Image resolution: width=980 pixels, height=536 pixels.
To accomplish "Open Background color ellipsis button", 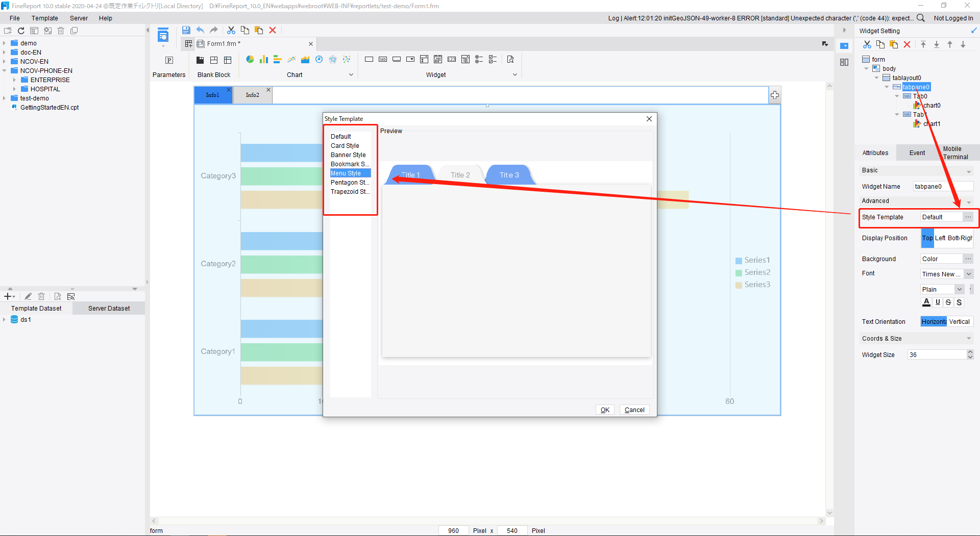I will click(968, 259).
